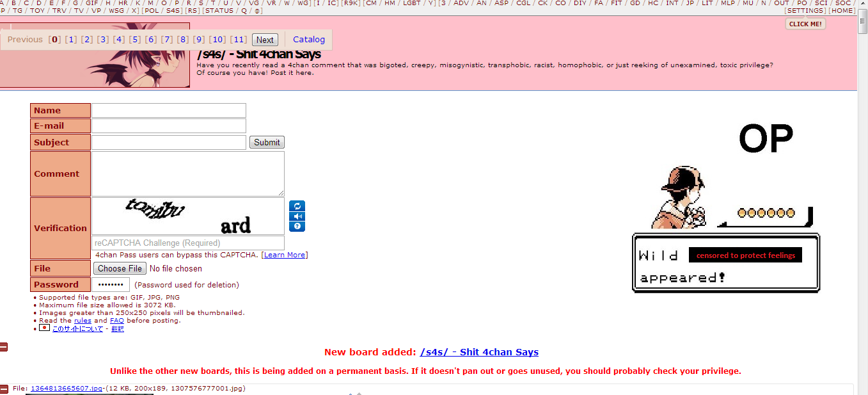The height and width of the screenshot is (395, 868).
Task: Open the LGBT board link
Action: tap(412, 3)
